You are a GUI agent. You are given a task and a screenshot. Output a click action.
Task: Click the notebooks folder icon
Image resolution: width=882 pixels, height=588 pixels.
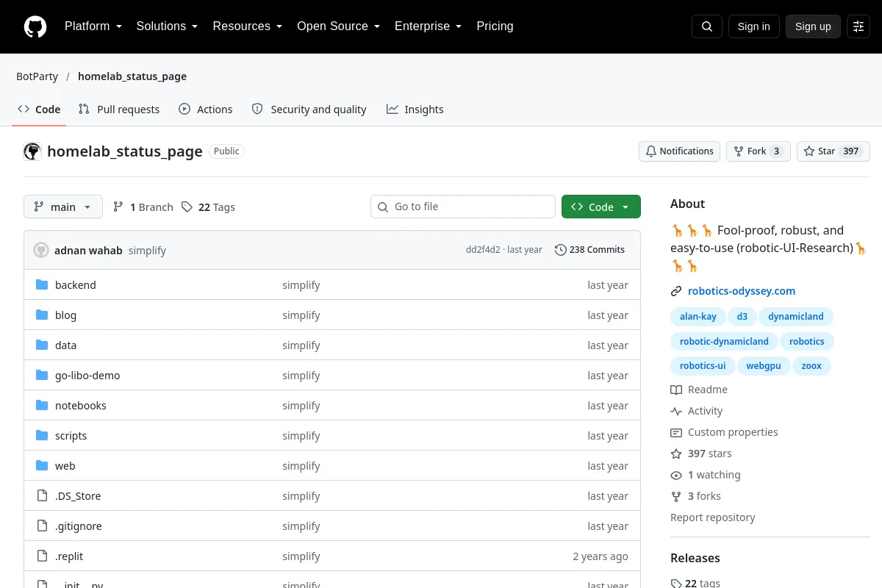(42, 405)
